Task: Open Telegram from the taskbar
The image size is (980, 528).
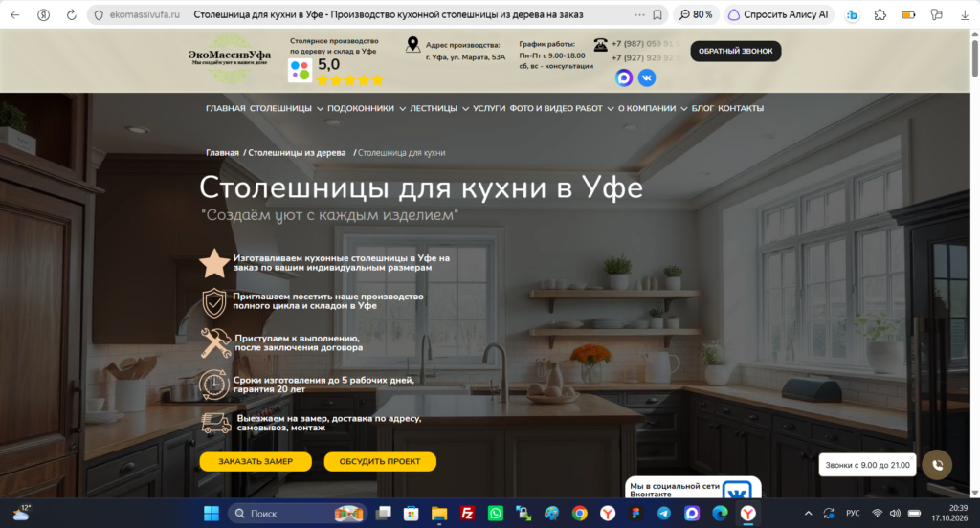Action: [x=664, y=514]
